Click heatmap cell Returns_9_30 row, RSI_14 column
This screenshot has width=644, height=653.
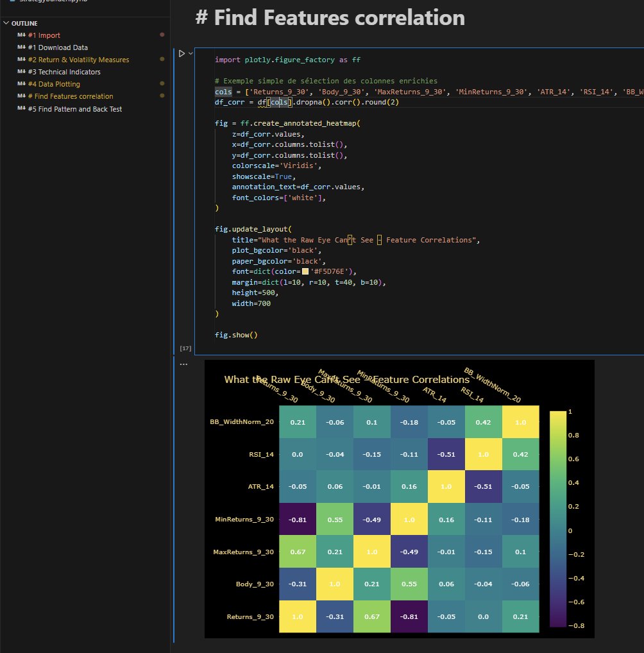483,617
